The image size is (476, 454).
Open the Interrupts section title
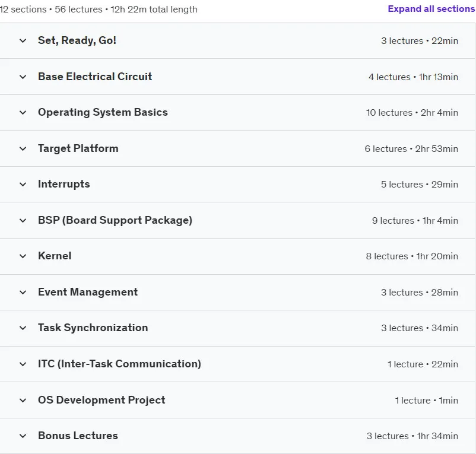point(64,184)
